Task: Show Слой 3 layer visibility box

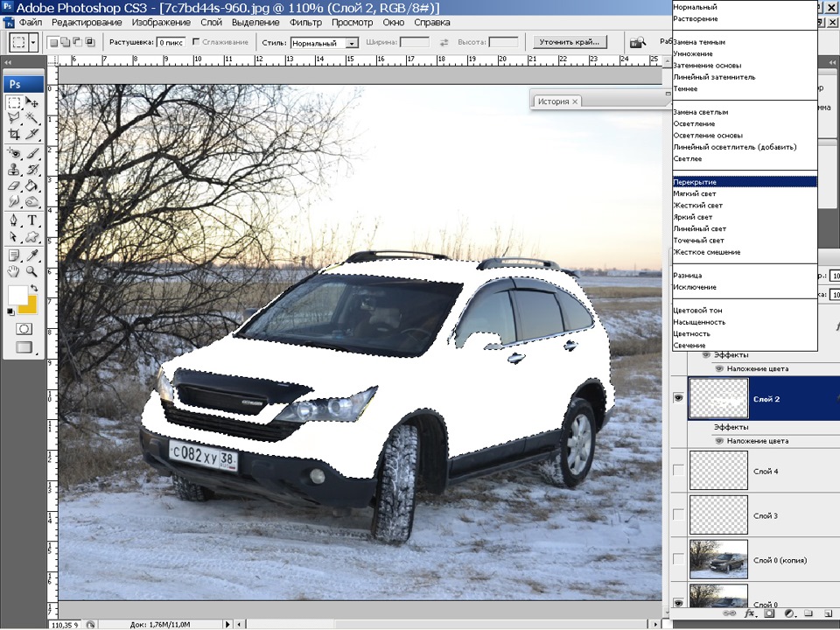Action: 678,514
